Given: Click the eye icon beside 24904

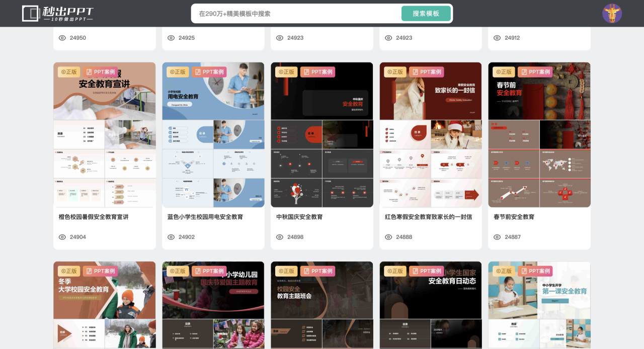Looking at the screenshot, I should coord(62,237).
